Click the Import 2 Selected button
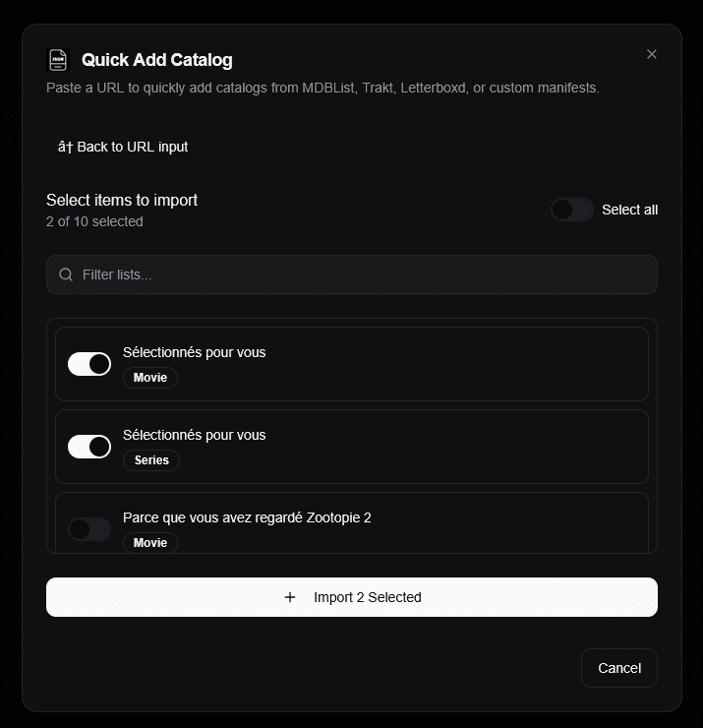 pos(352,597)
